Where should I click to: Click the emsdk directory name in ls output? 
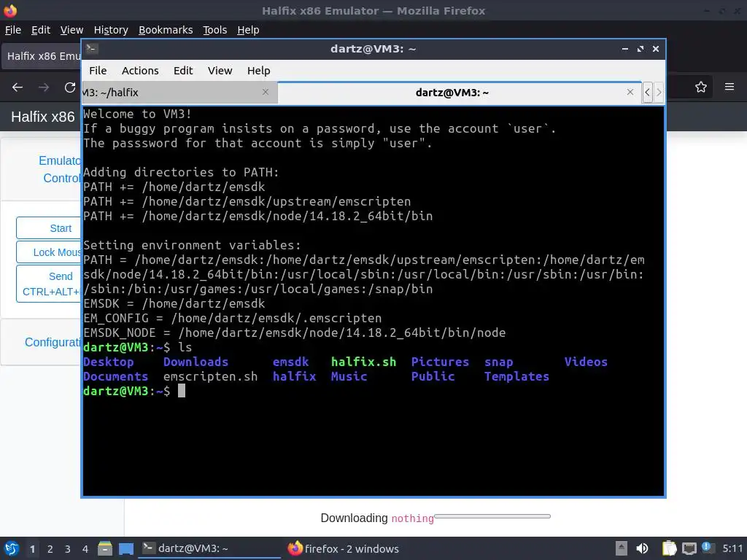290,362
